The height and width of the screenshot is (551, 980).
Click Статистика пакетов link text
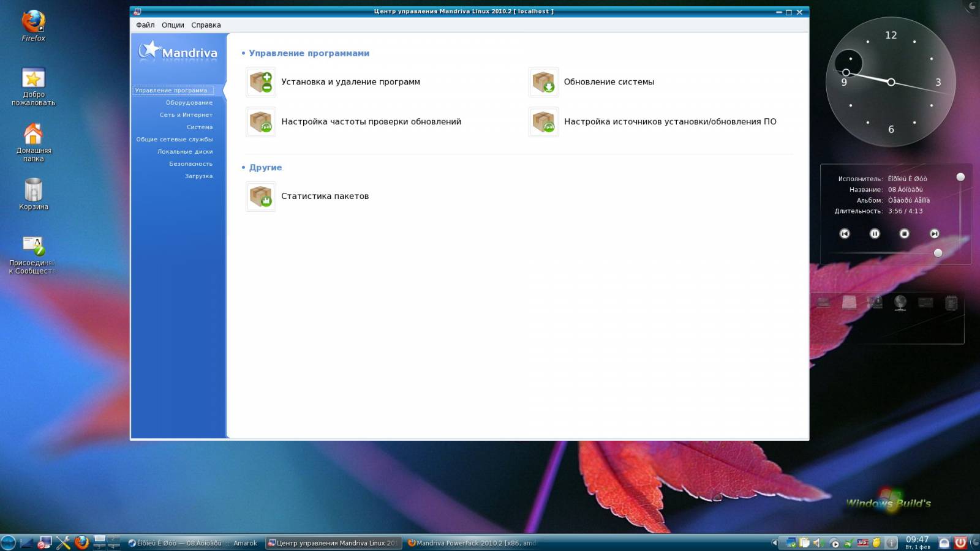[x=325, y=197]
